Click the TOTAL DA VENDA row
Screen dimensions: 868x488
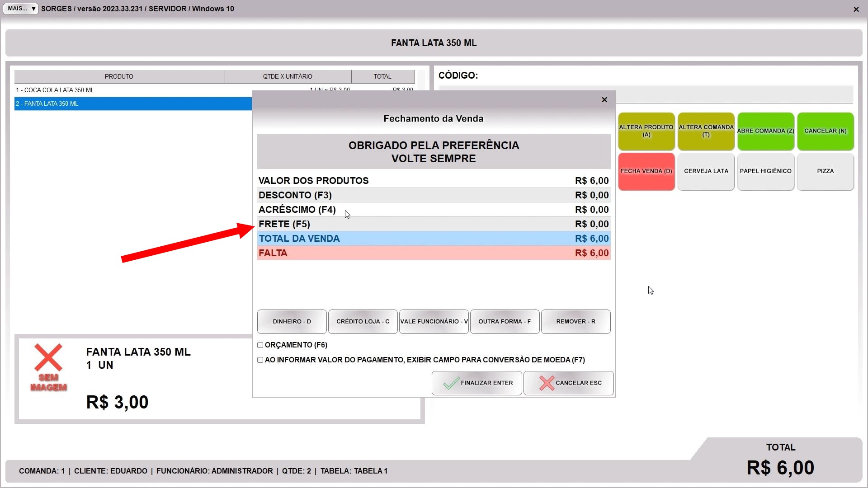tap(434, 239)
